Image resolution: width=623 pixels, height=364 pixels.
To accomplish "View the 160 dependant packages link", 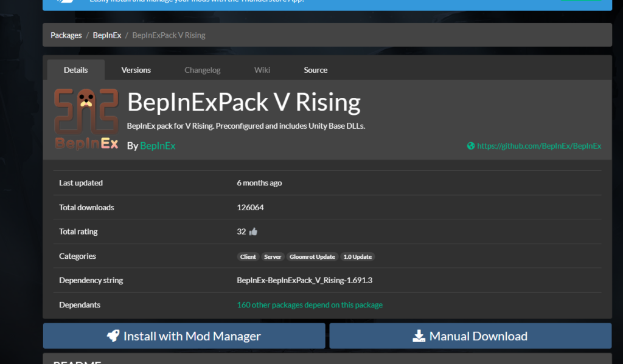I will click(310, 305).
